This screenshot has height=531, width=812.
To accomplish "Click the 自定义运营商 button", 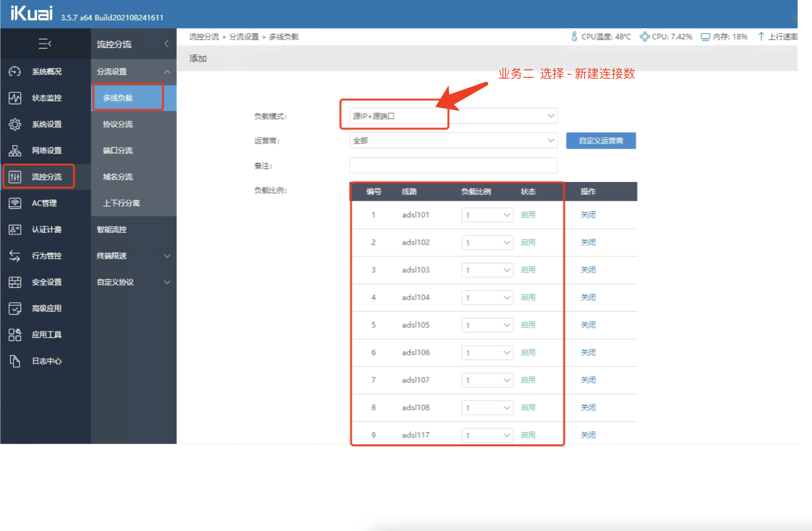I will 601,141.
